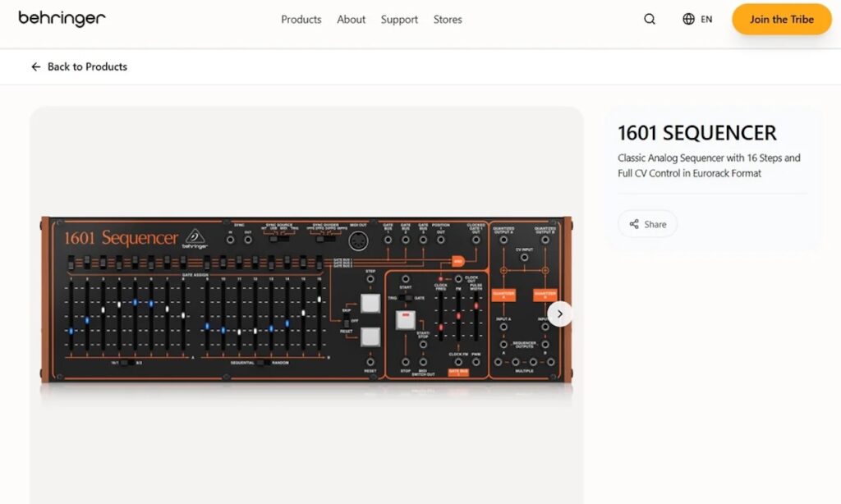Viewport: 841px width, 504px height.
Task: Open the Products menu
Action: 301,20
